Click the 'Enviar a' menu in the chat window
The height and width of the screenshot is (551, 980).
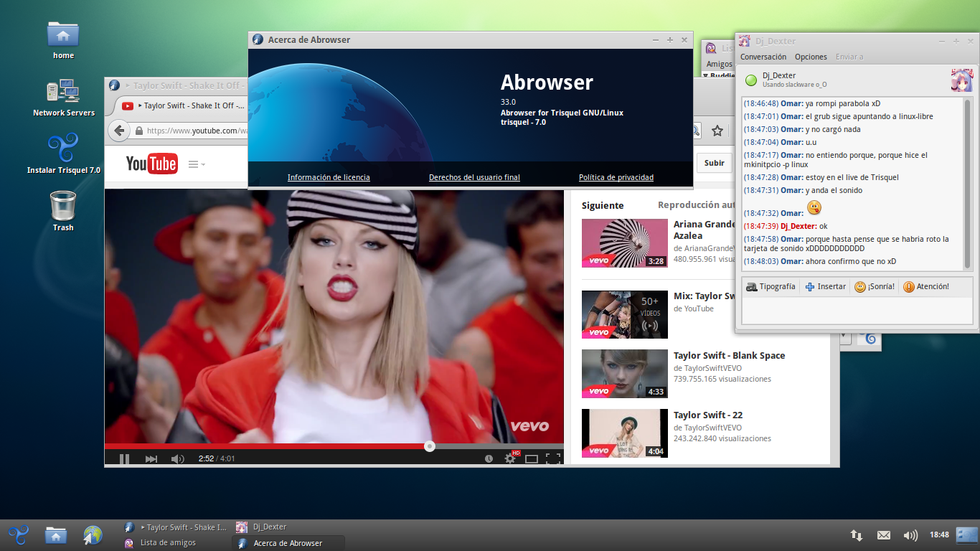click(x=849, y=57)
